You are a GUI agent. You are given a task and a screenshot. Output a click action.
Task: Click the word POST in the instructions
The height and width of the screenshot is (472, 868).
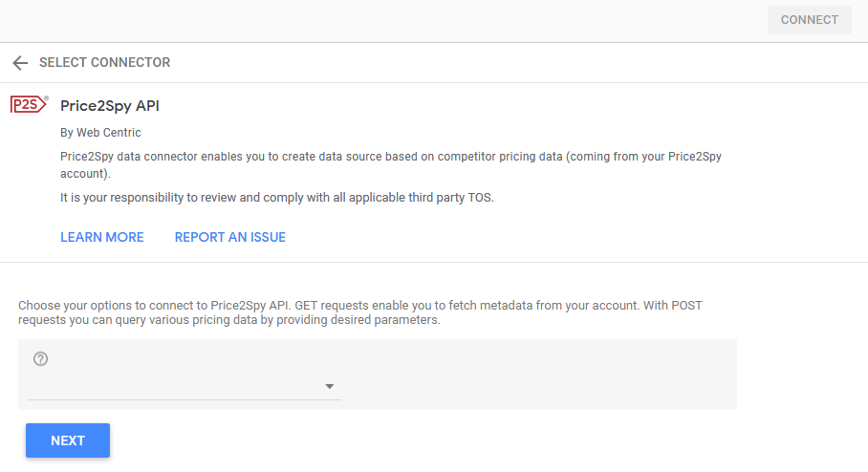point(686,306)
